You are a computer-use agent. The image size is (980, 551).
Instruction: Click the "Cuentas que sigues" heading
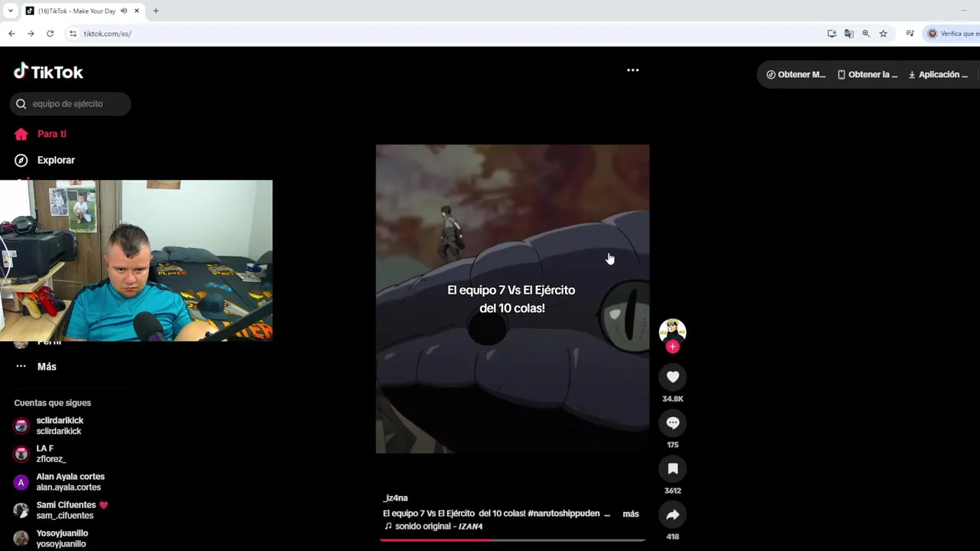52,403
